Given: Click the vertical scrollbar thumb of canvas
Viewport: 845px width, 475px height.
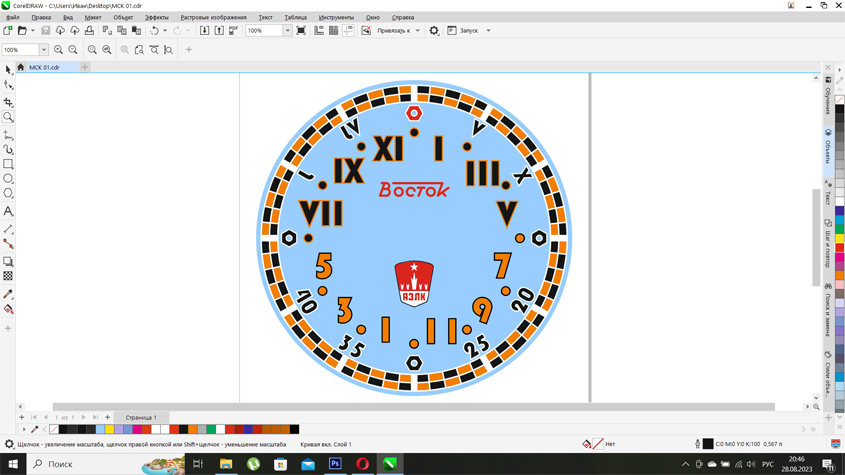Looking at the screenshot, I should (816, 237).
